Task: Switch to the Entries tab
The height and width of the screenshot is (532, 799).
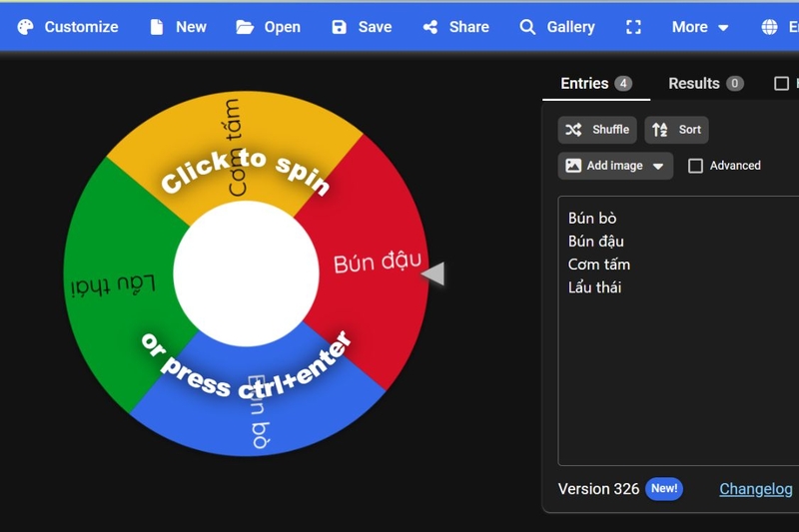Action: 596,84
